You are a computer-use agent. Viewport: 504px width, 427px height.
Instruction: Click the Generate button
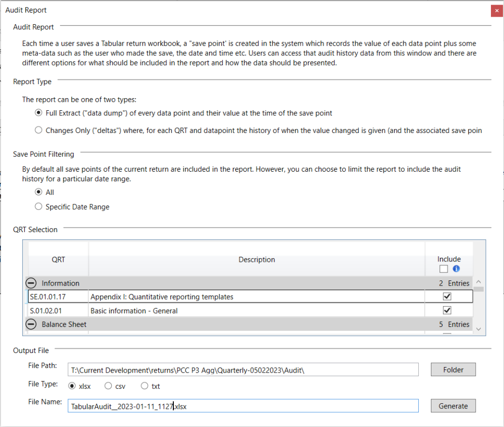(453, 405)
